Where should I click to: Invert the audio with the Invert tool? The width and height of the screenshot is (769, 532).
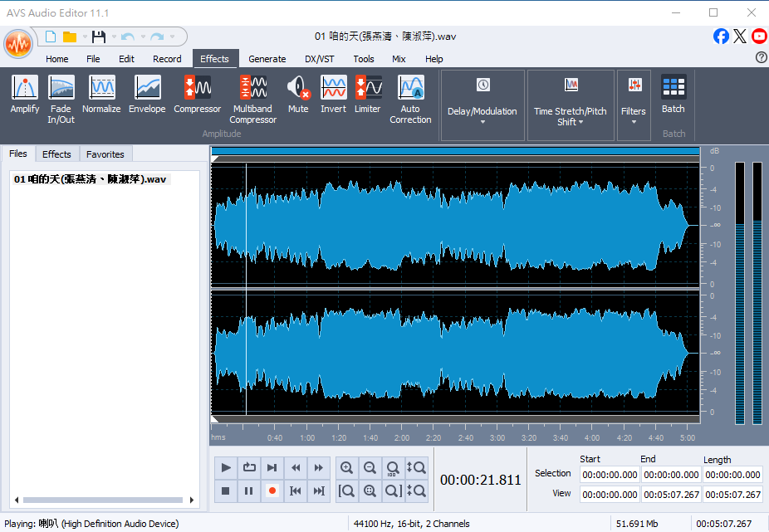(x=333, y=95)
